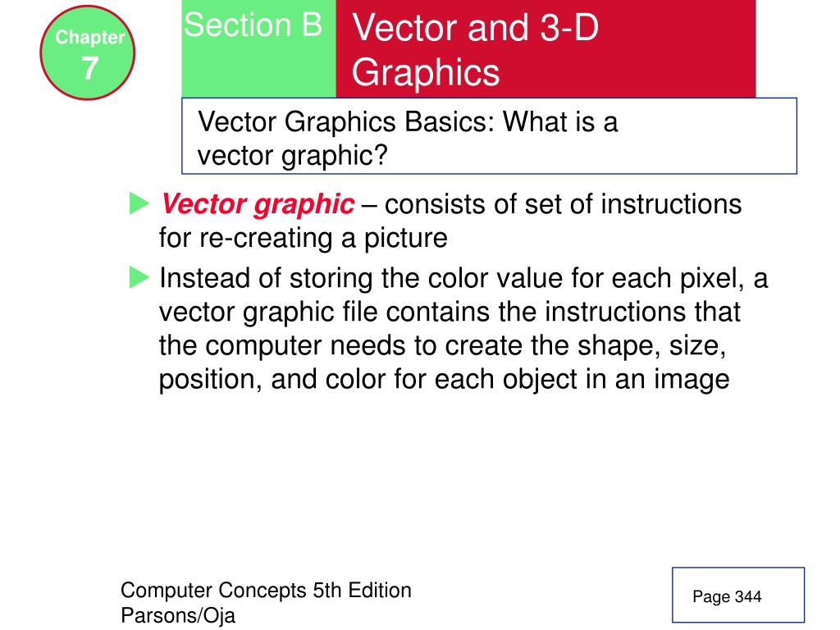Click the text 'for re-creating a picture'
Viewport: 840px width, 630px height.
pos(304,238)
